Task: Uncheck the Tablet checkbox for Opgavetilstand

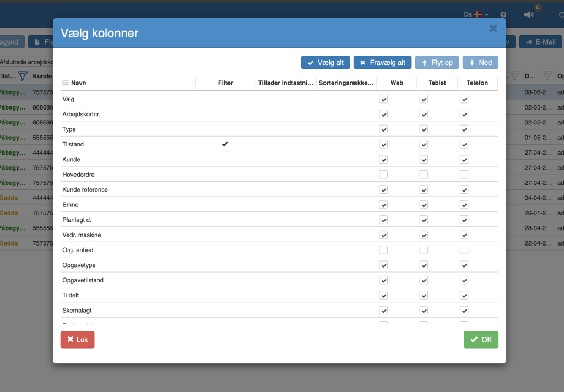Action: pos(424,281)
